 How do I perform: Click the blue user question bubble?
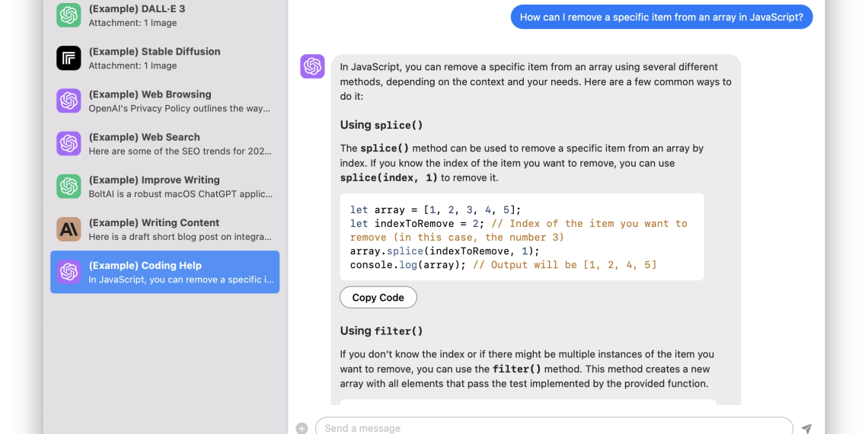[661, 17]
